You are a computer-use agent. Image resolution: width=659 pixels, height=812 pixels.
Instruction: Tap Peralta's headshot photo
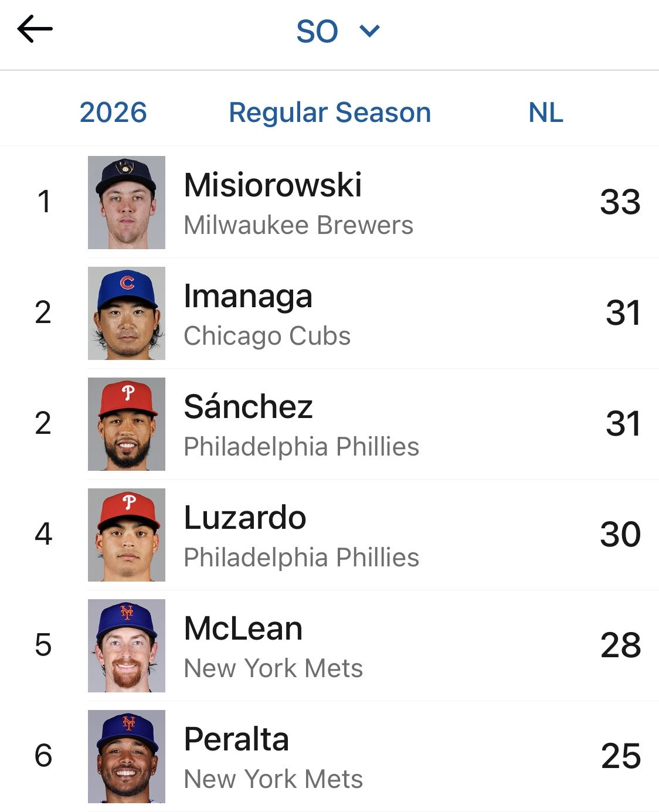(x=127, y=756)
